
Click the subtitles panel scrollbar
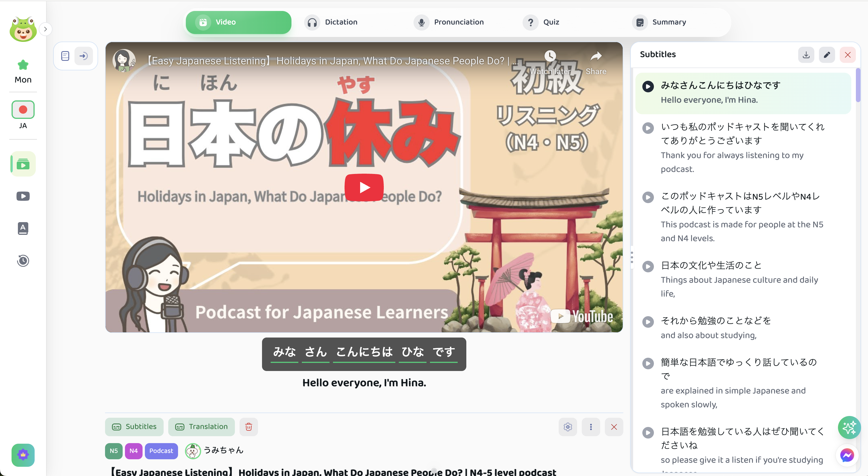858,86
